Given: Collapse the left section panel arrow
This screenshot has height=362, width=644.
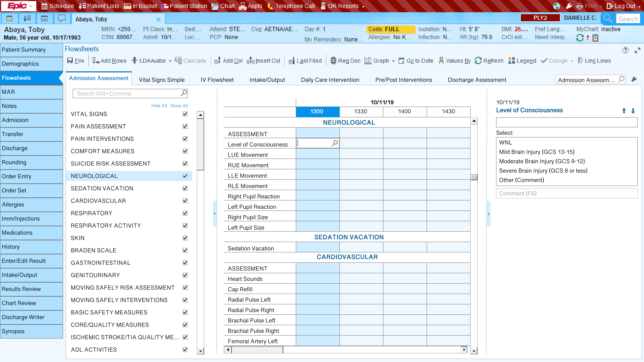Looking at the screenshot, I should 214,213.
